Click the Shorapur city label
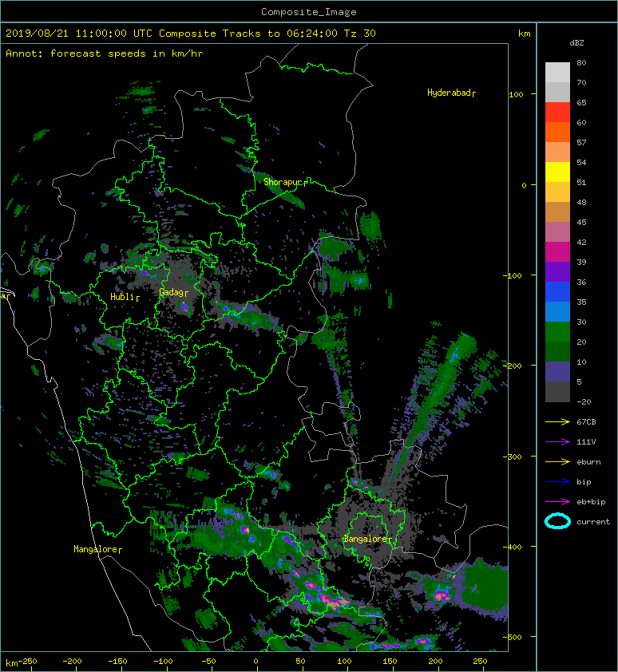 pyautogui.click(x=283, y=182)
